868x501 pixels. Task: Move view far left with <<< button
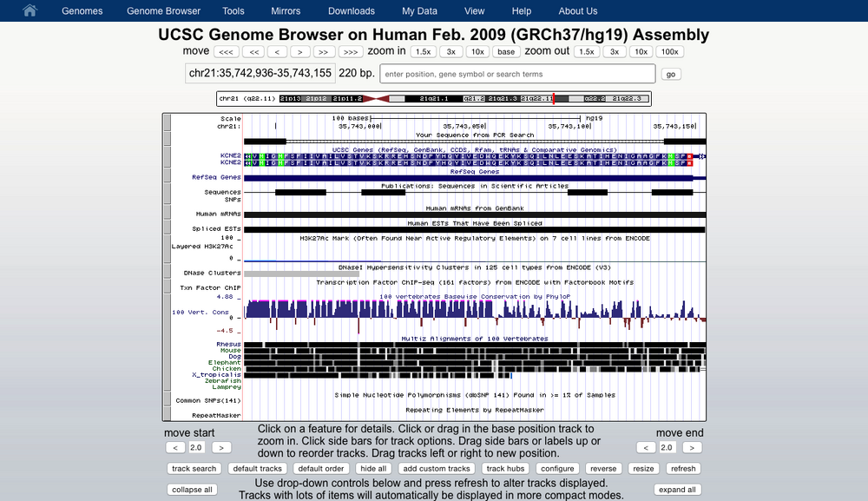pyautogui.click(x=225, y=52)
